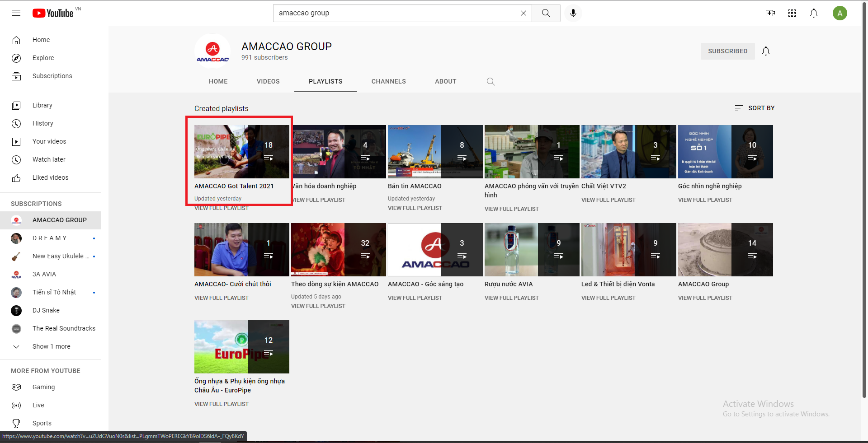This screenshot has width=868, height=443.
Task: Open D R E A M Y subscription
Action: click(51, 238)
